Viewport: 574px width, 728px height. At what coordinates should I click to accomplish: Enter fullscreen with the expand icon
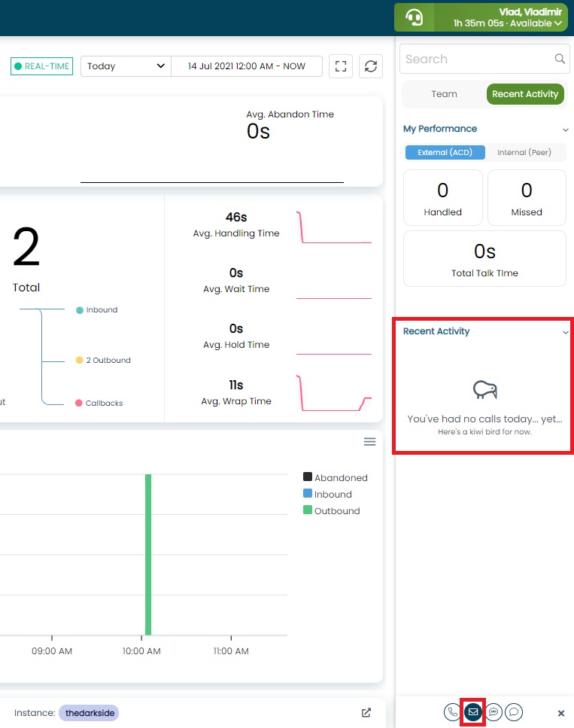[341, 66]
